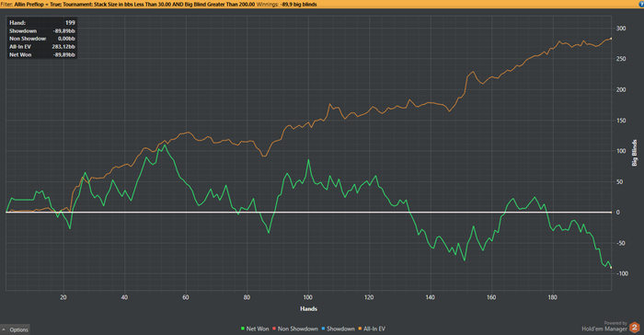
Task: Click the end point of the Net Won line
Action: [x=611, y=268]
